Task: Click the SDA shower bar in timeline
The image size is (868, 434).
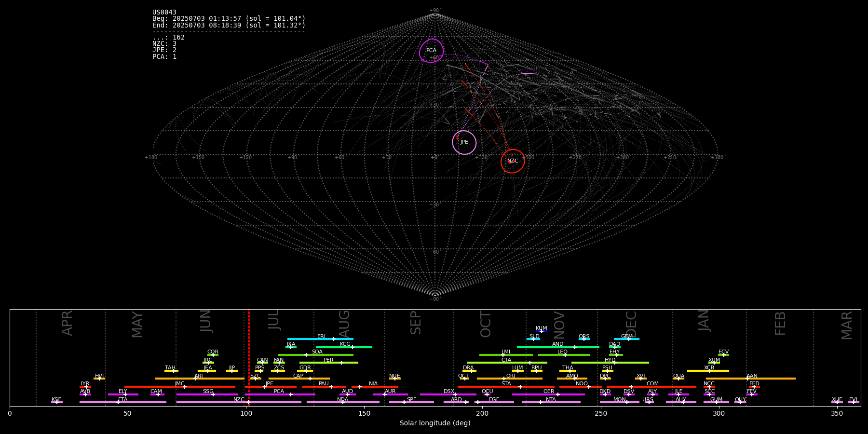Action: 316,355
